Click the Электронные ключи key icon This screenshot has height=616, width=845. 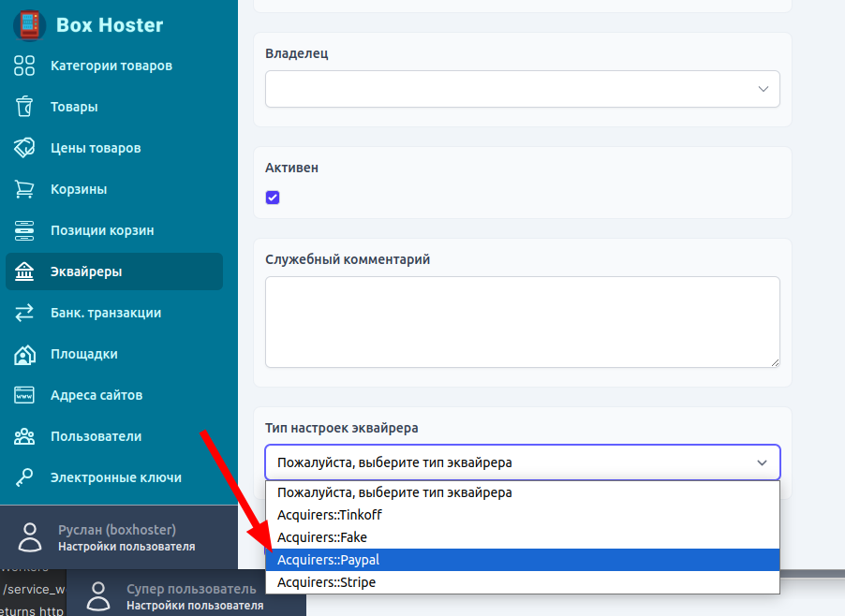point(24,477)
